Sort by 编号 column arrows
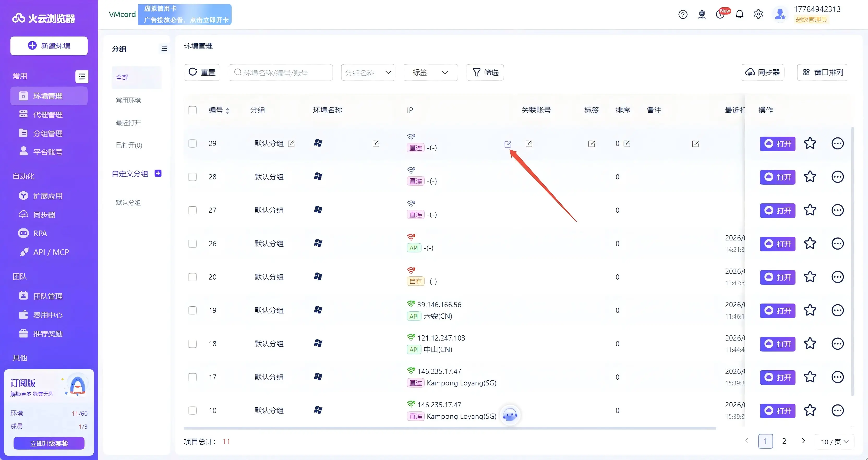The width and height of the screenshot is (868, 460). pyautogui.click(x=227, y=111)
